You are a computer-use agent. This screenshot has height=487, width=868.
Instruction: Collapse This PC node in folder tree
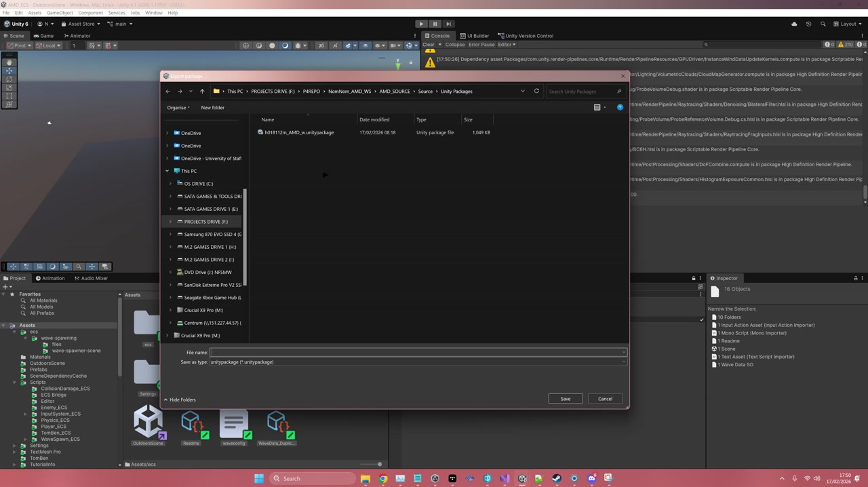click(x=167, y=171)
